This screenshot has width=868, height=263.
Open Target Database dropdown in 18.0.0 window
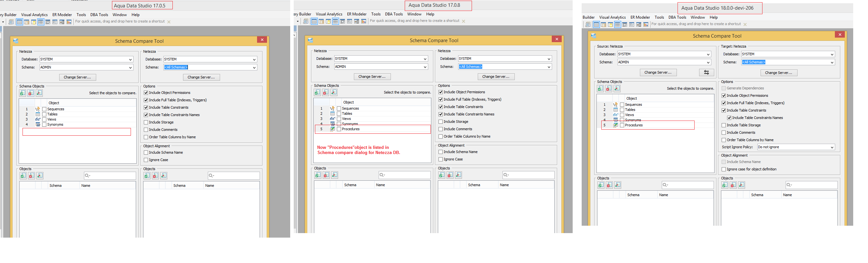[x=832, y=54]
